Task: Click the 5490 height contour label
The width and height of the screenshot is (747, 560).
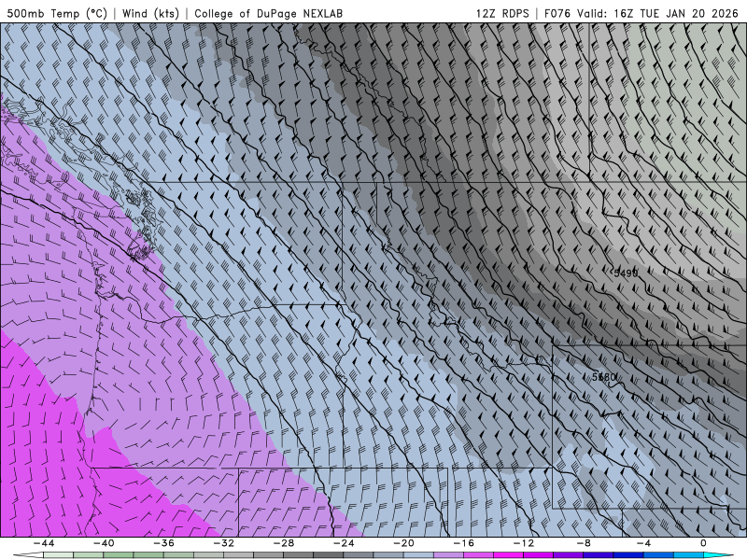Action: 625,273
